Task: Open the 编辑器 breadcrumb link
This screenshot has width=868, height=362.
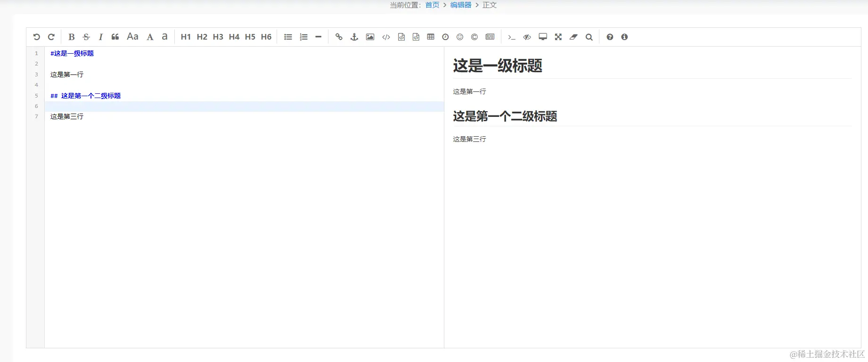Action: (x=461, y=5)
